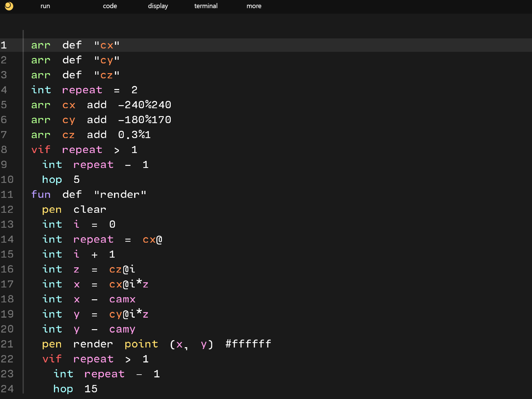The width and height of the screenshot is (532, 399).
Task: Click the repeat variable on line 23
Action: coord(104,374)
